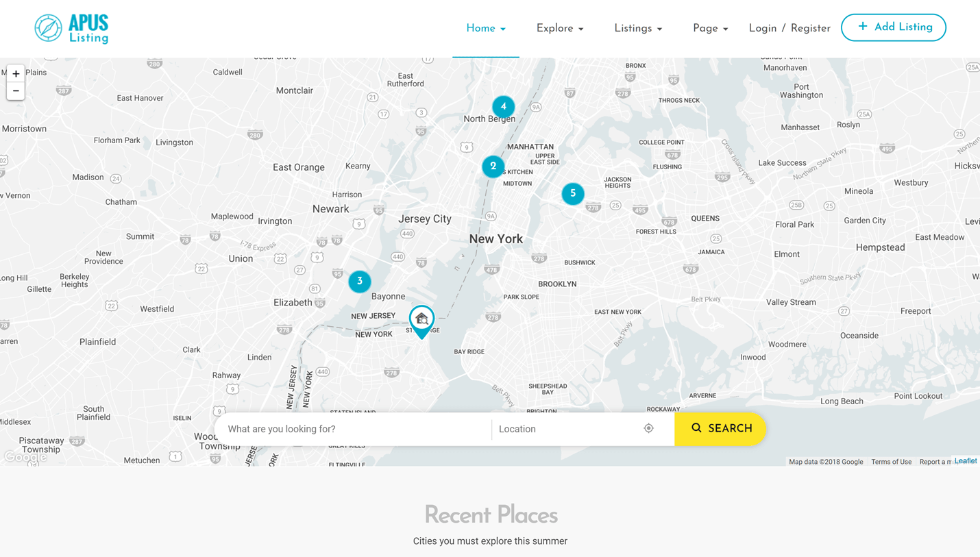
Task: Click the Add Listing button
Action: [x=894, y=27]
